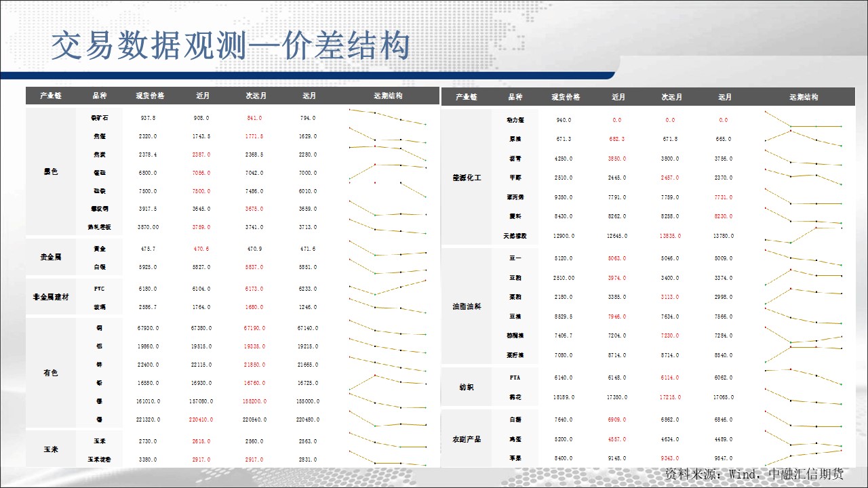Viewport: 868px width, 488px height.
Task: Click the far-month value 6010.0
Action: pyautogui.click(x=307, y=191)
